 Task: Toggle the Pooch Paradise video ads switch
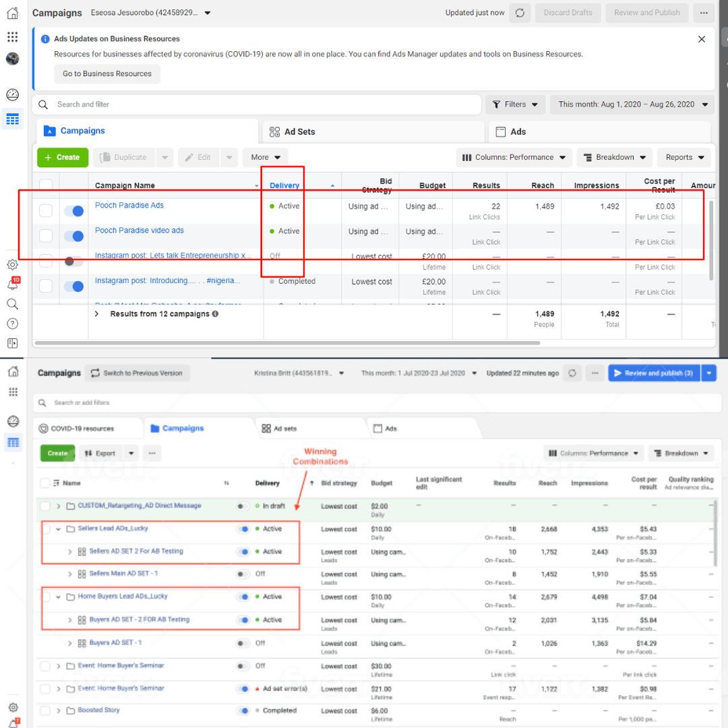tap(73, 236)
